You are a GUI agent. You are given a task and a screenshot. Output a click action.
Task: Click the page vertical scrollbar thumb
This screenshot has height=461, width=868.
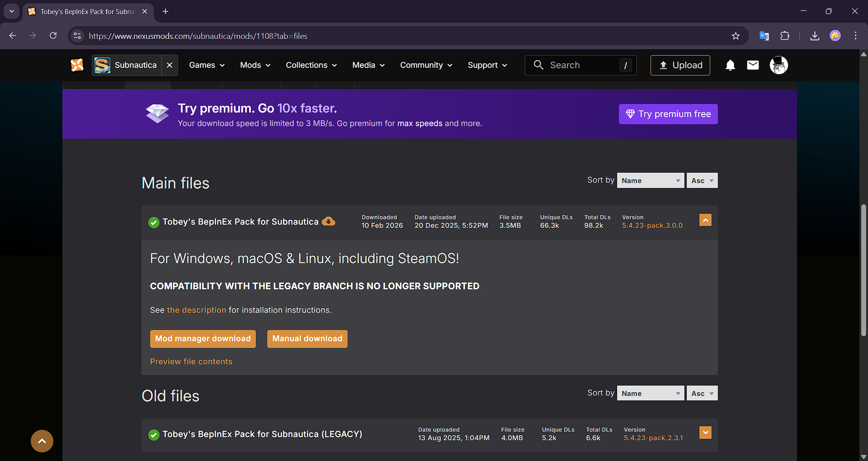[x=863, y=270]
